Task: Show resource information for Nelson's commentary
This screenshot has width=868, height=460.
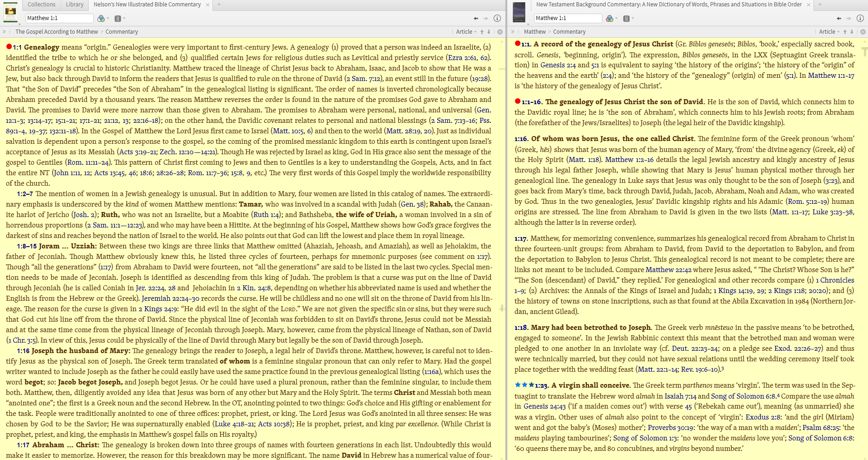Action: (x=497, y=18)
